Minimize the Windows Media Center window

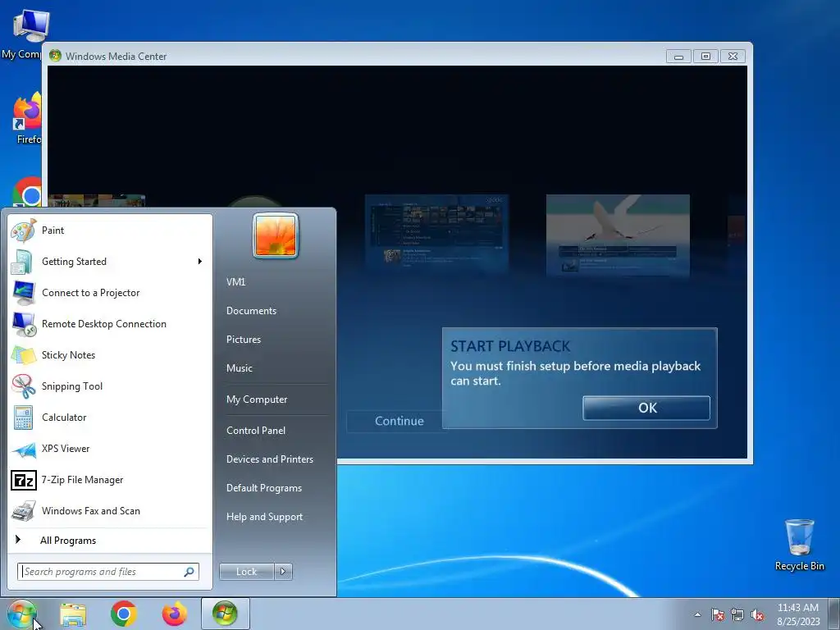click(x=678, y=57)
